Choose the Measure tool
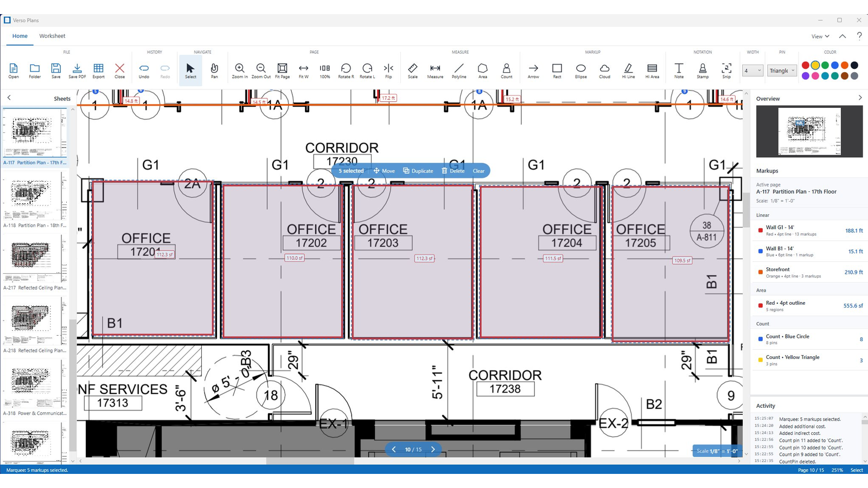 click(x=435, y=70)
